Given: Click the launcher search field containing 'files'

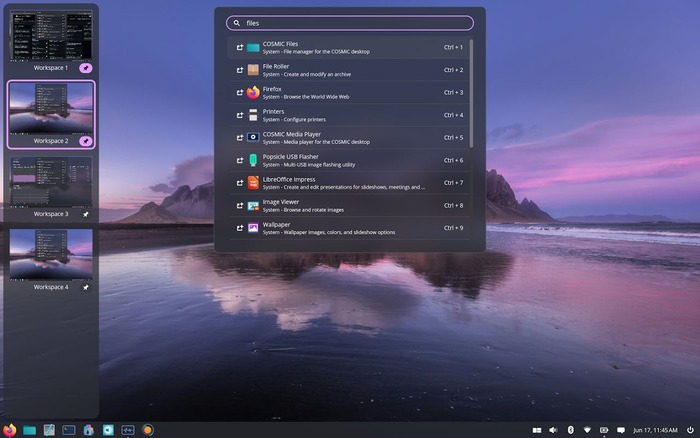Looking at the screenshot, I should [x=350, y=23].
